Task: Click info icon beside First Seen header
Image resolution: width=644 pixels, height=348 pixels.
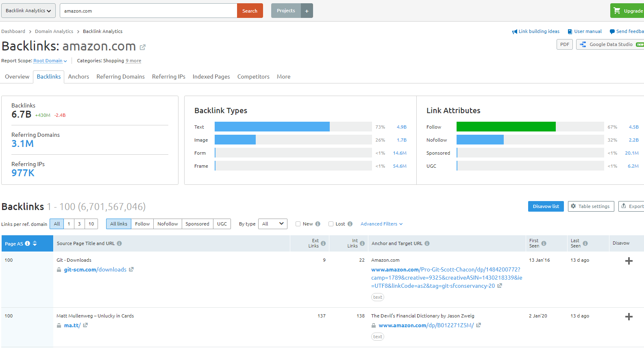Action: 544,243
